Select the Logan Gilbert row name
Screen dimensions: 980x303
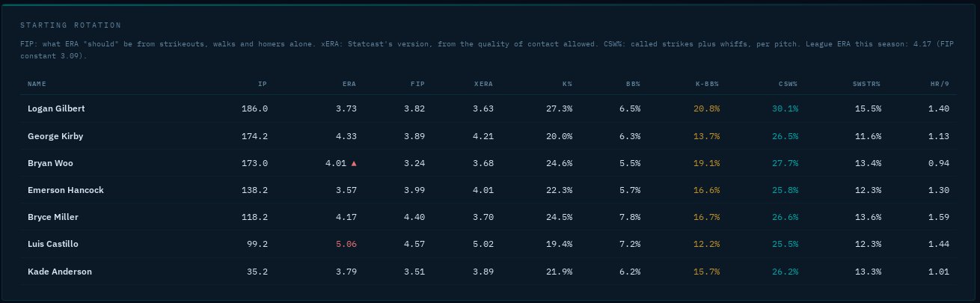click(56, 108)
